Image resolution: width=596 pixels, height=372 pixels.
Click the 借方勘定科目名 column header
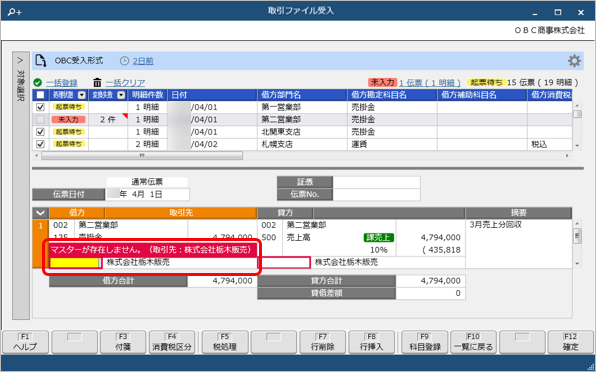click(x=392, y=95)
